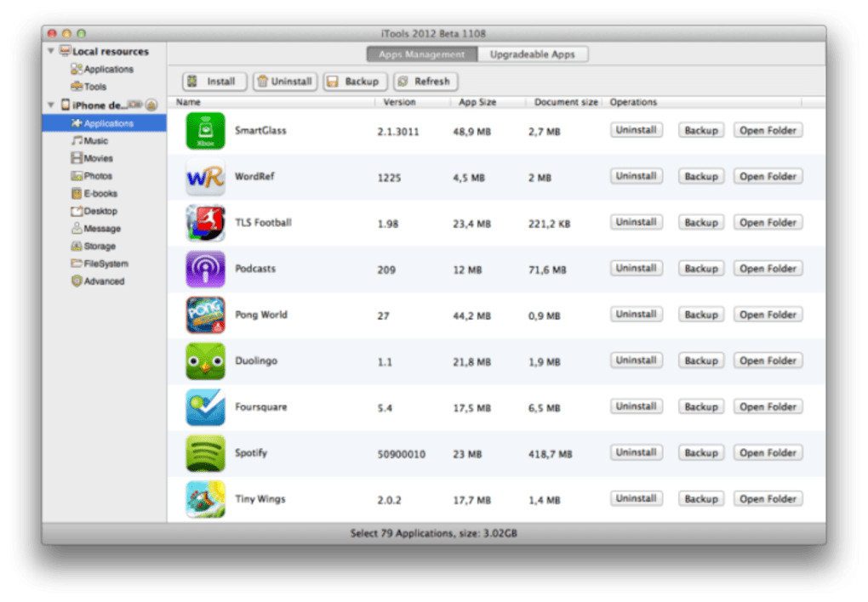Click the Install toolbar button

pyautogui.click(x=214, y=82)
